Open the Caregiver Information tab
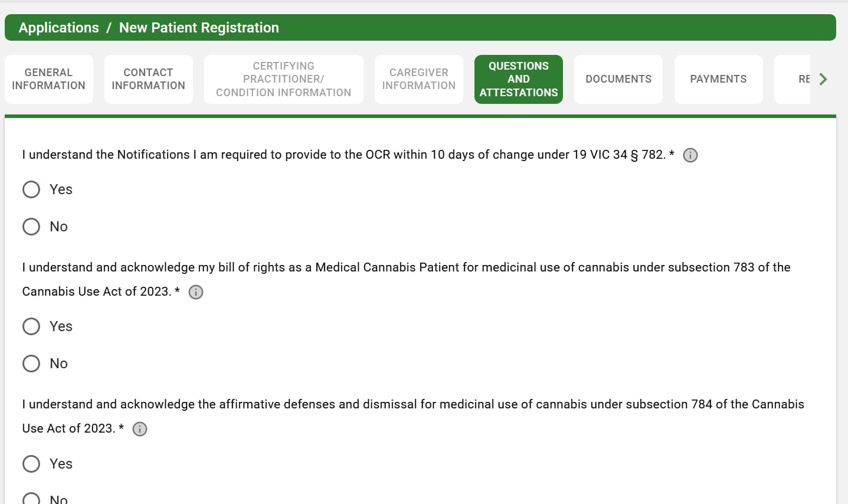This screenshot has width=848, height=504. point(418,78)
